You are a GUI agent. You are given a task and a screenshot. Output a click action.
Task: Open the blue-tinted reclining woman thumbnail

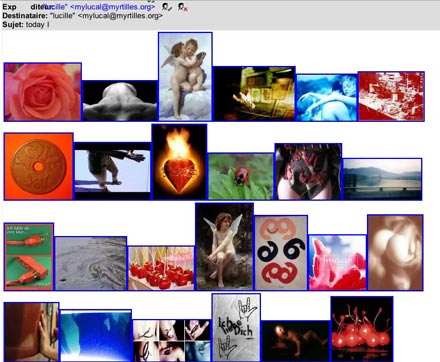click(327, 98)
